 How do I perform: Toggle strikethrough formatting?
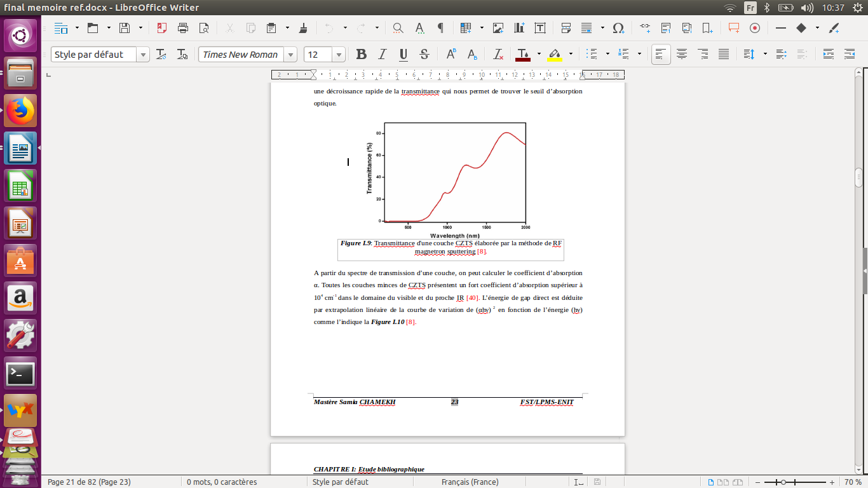tap(424, 54)
